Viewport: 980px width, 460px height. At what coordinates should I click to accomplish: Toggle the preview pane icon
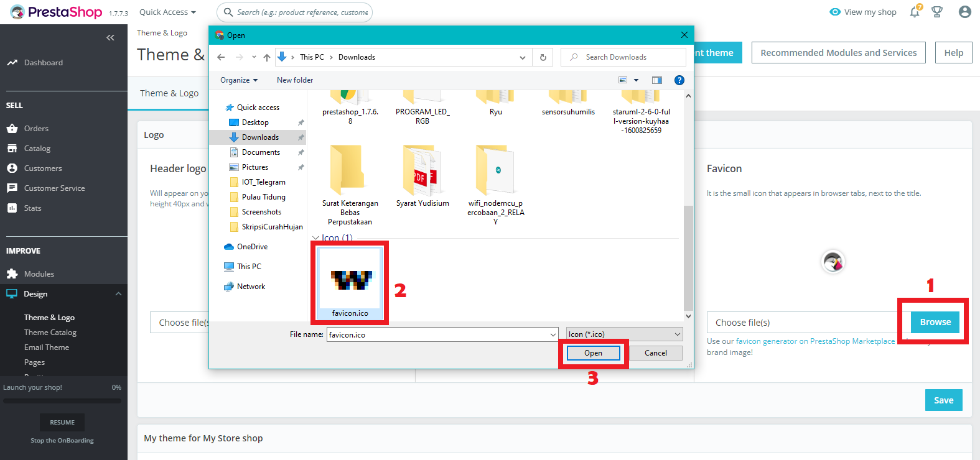pos(656,80)
